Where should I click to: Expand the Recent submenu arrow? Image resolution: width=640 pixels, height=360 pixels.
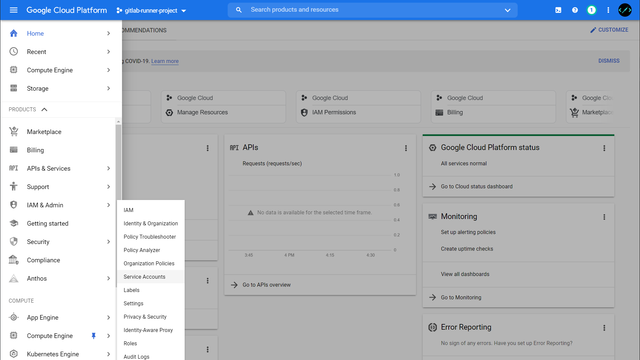109,52
